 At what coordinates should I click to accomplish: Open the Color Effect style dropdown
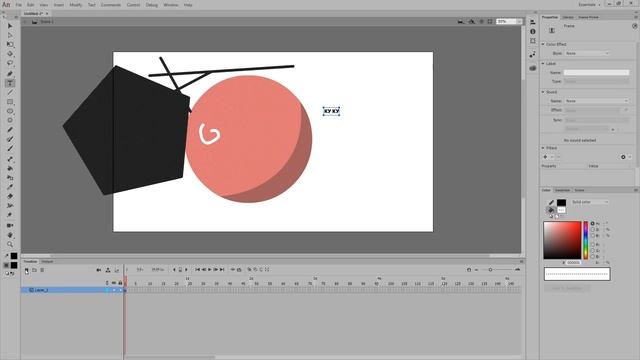587,53
